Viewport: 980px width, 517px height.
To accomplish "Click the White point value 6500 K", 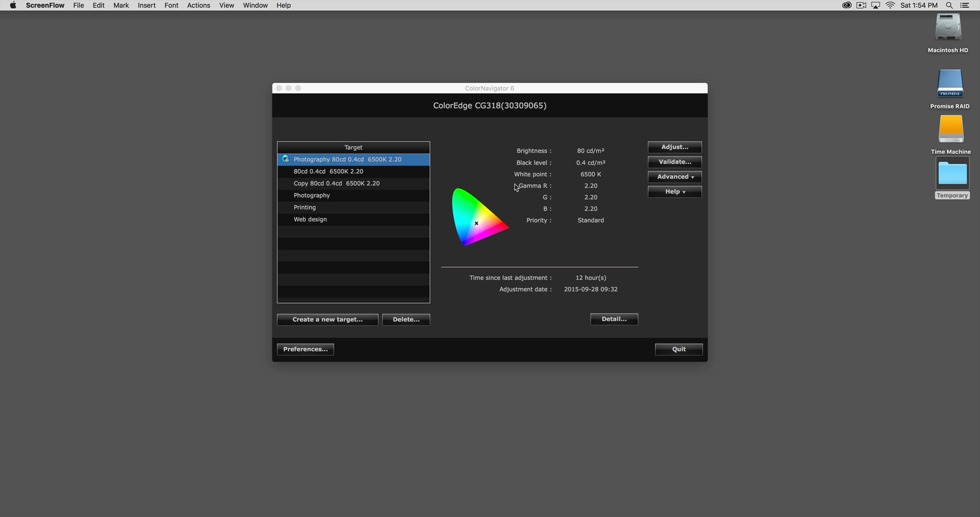I will point(590,174).
